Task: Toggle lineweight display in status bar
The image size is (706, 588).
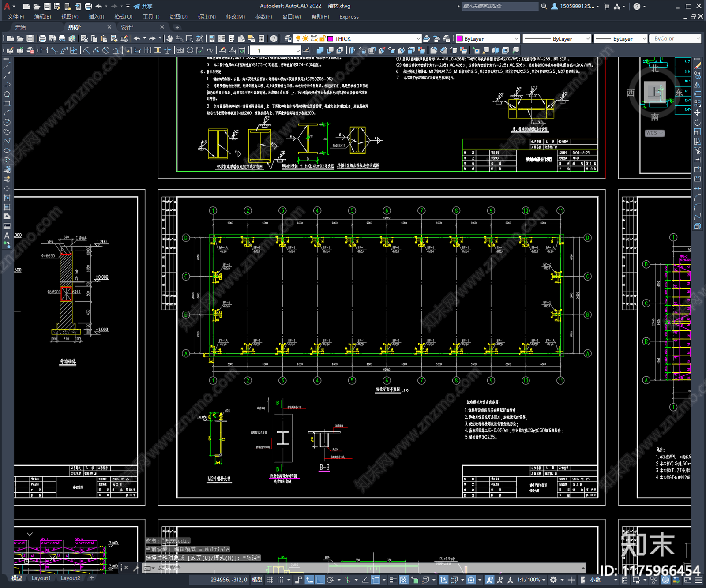Action: coord(393,580)
